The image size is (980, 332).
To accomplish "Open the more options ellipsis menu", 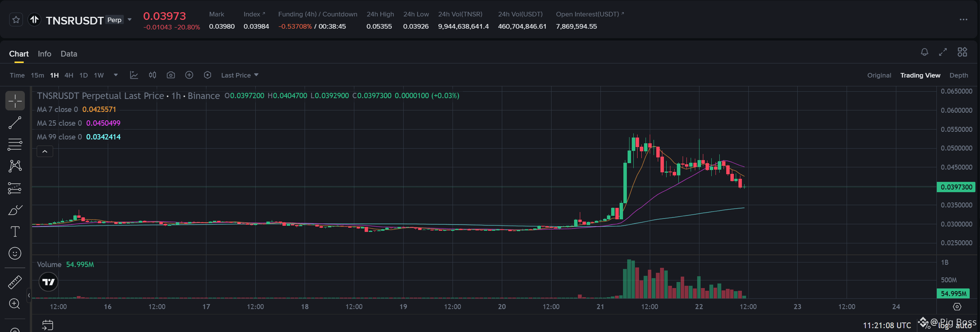I will (x=963, y=19).
